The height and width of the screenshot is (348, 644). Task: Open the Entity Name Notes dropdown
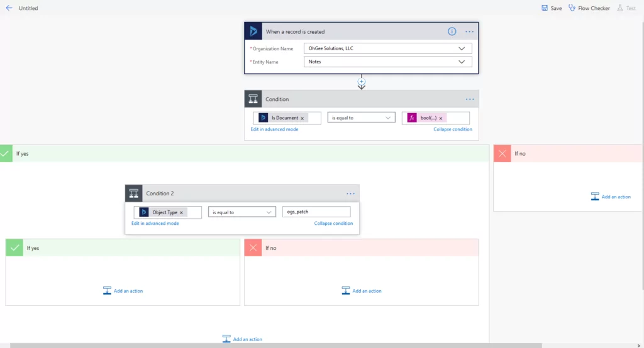[387, 62]
